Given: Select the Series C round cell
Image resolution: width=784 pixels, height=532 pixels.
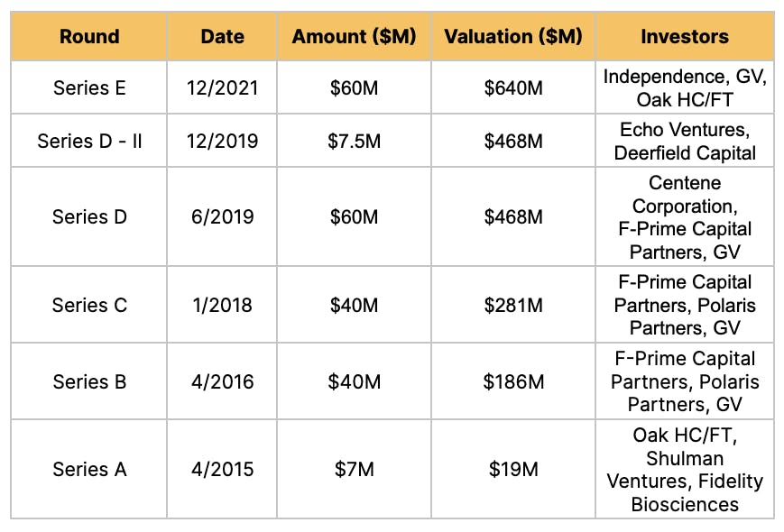Looking at the screenshot, I should [x=89, y=305].
